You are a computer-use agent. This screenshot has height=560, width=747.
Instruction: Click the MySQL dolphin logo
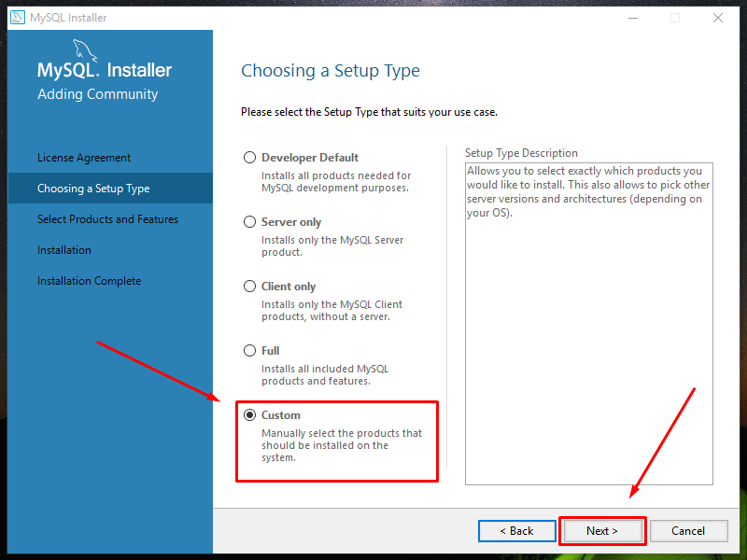coord(85,50)
